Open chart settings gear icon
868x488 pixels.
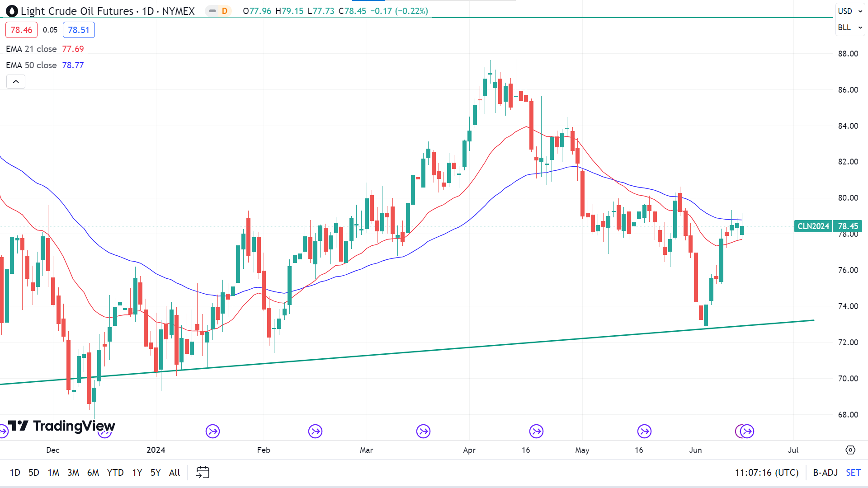click(850, 450)
